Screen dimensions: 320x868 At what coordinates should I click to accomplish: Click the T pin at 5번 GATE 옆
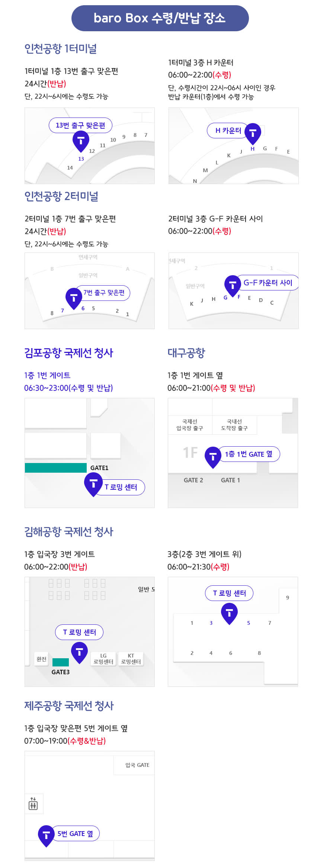pyautogui.click(x=47, y=835)
